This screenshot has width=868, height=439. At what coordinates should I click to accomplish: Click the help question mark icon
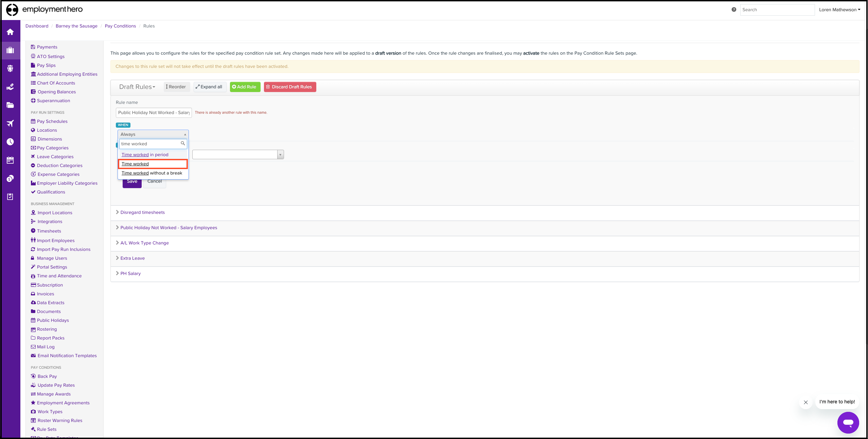(x=734, y=10)
